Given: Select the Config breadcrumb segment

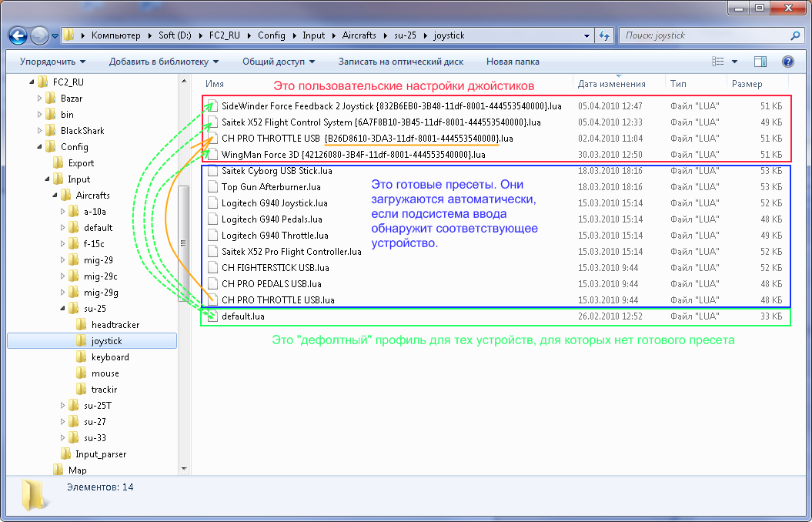Looking at the screenshot, I should (272, 35).
